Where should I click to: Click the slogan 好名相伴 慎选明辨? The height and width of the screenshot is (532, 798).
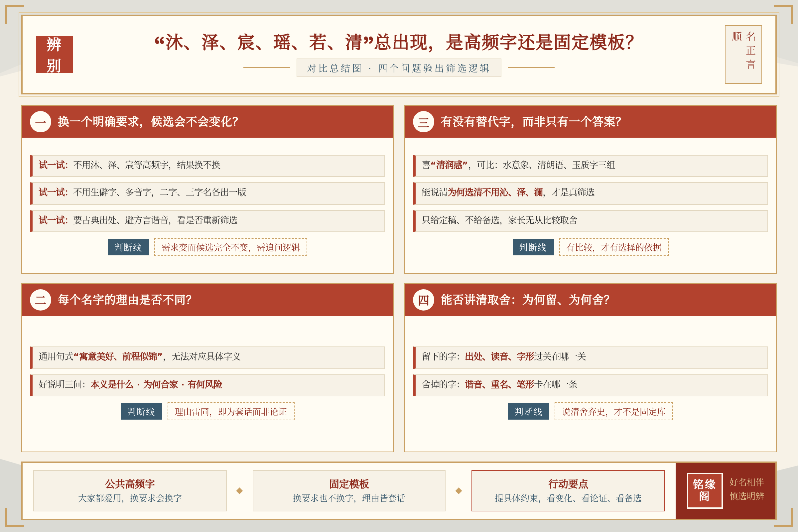click(x=747, y=489)
